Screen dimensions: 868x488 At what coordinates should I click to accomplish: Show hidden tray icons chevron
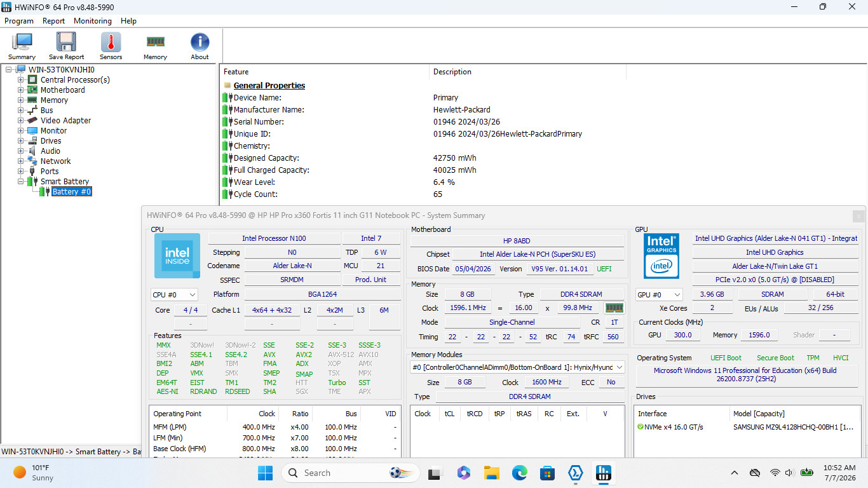point(735,473)
